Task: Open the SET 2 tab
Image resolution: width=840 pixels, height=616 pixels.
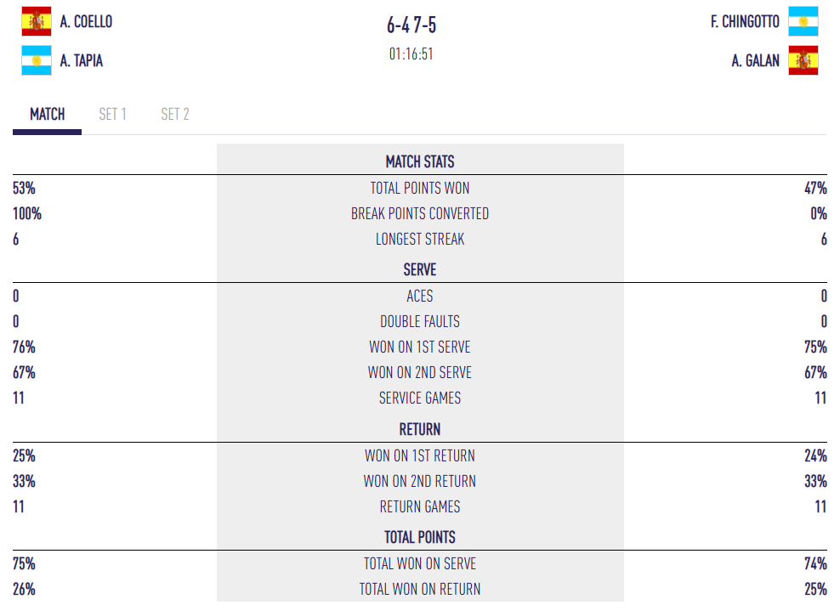Action: pyautogui.click(x=175, y=114)
